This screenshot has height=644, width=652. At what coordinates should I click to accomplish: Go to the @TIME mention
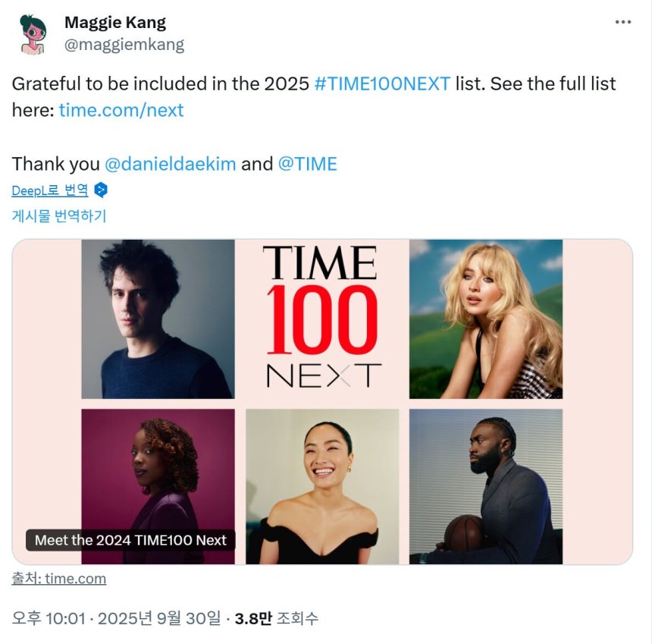click(x=307, y=164)
